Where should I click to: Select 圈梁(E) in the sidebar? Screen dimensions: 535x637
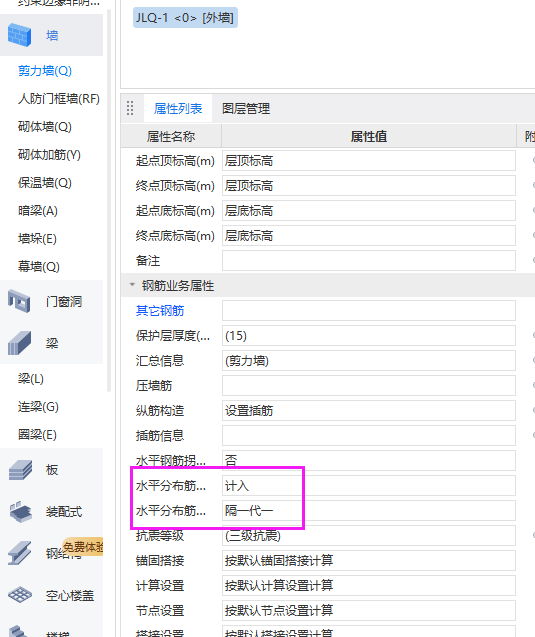pos(37,435)
